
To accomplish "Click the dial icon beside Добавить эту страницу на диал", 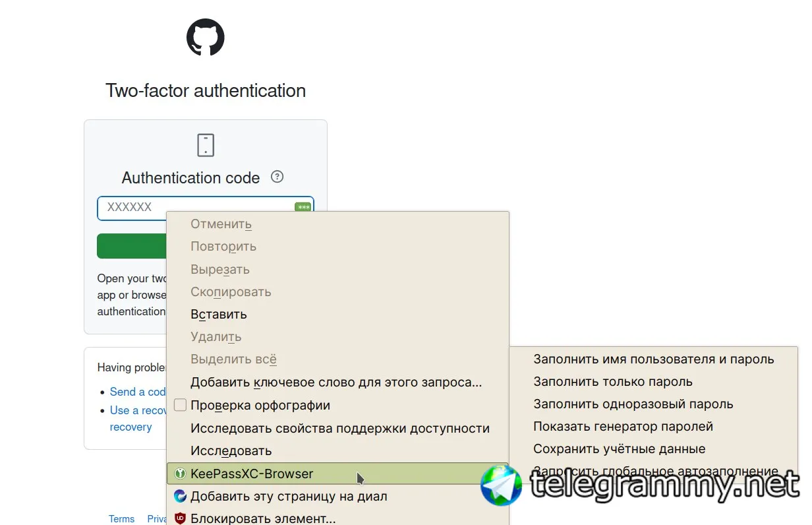I will click(x=180, y=496).
